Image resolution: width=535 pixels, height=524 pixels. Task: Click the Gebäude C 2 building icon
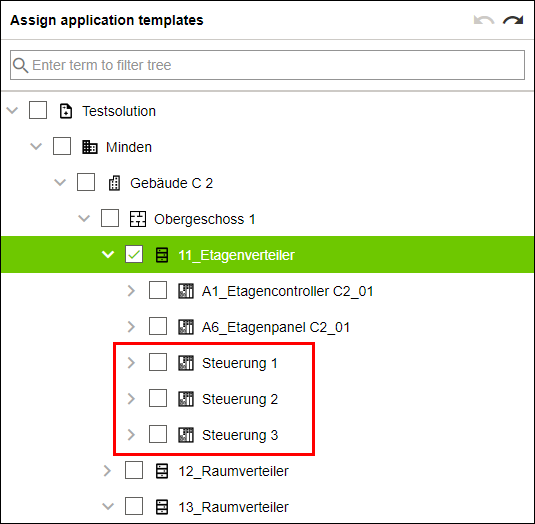(x=114, y=183)
